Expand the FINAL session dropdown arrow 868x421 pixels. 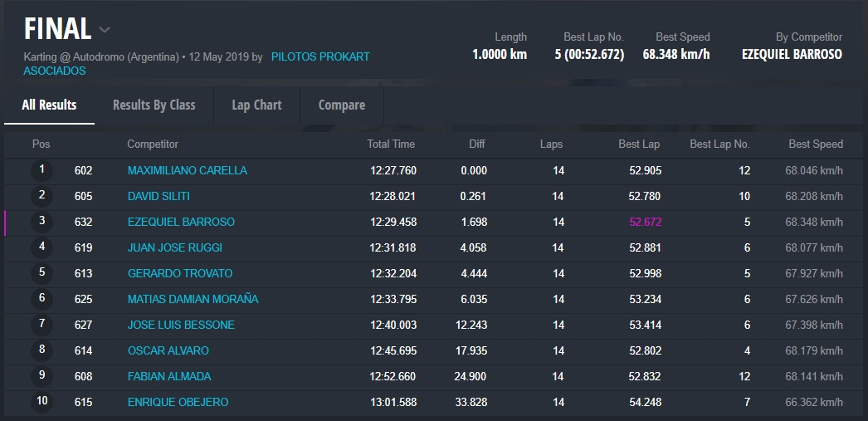coord(105,30)
